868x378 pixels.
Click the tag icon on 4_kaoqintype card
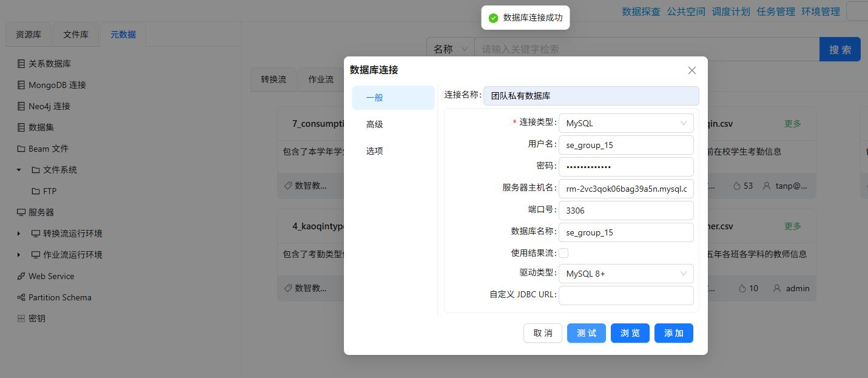288,288
